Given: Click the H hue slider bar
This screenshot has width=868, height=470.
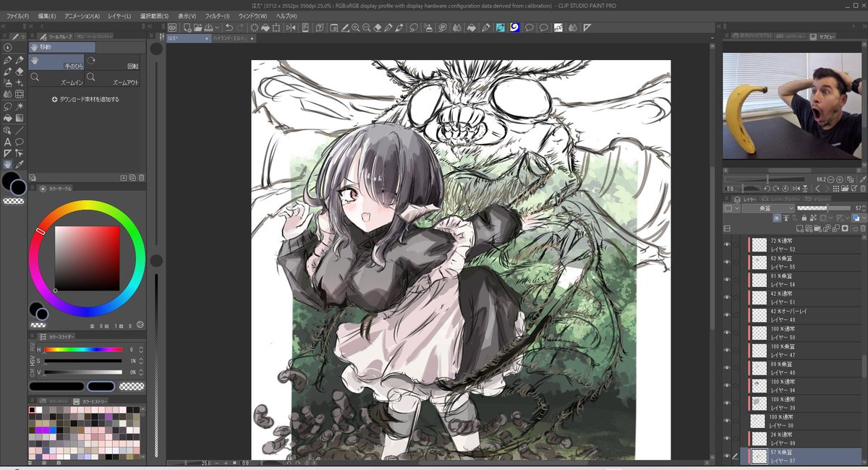Looking at the screenshot, I should tap(83, 350).
